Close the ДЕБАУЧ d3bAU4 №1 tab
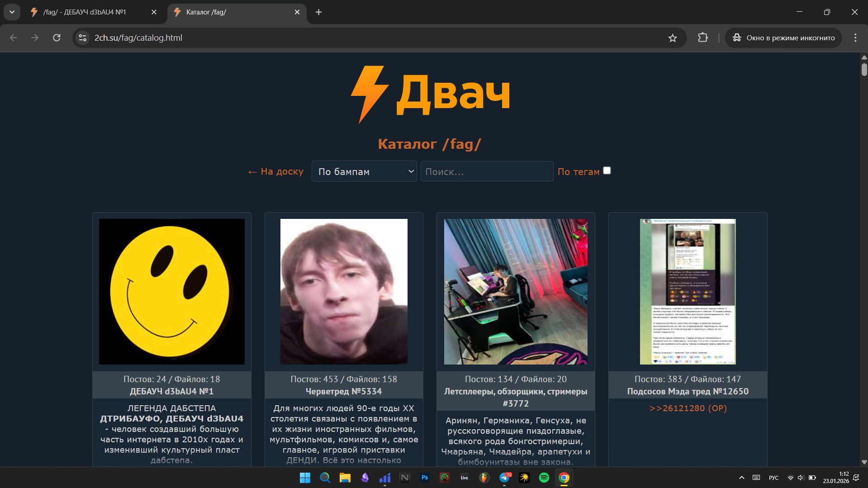868x488 pixels. (x=154, y=12)
